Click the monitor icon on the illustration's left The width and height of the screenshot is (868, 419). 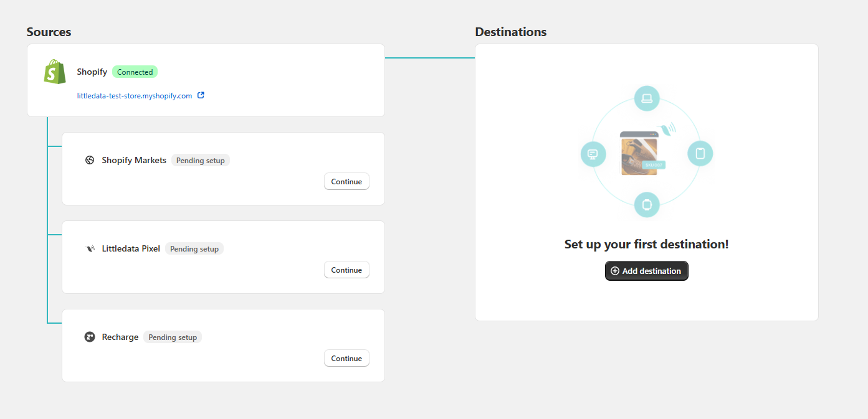point(593,154)
